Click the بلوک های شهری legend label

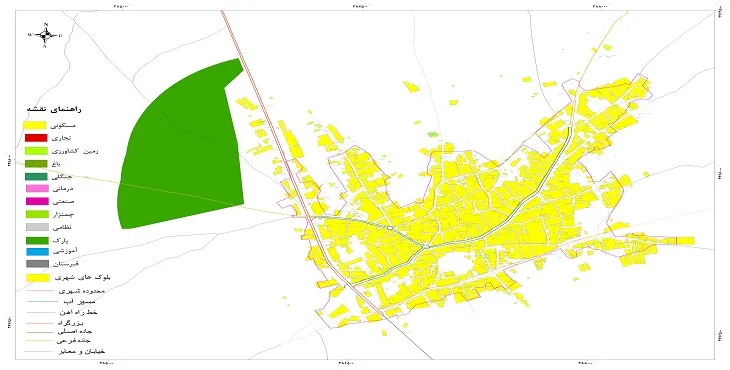pos(82,278)
